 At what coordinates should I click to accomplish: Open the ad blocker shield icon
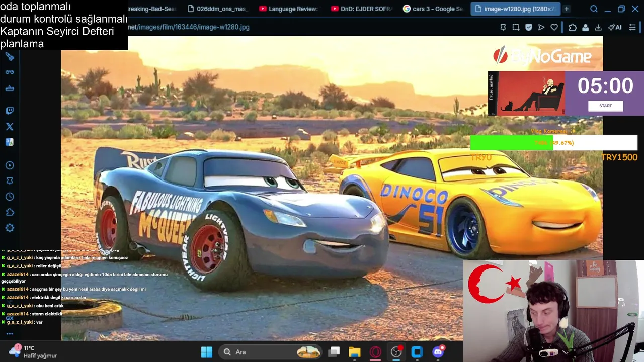pyautogui.click(x=529, y=27)
